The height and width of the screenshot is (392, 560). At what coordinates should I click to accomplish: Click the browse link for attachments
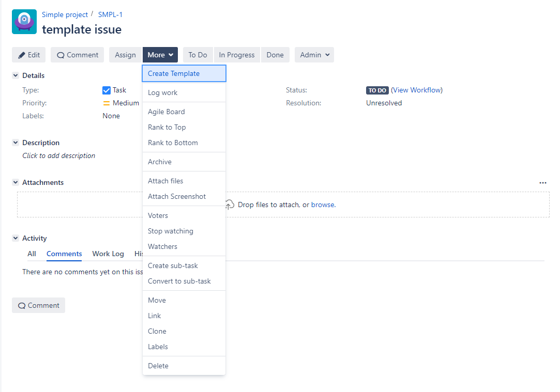point(323,205)
